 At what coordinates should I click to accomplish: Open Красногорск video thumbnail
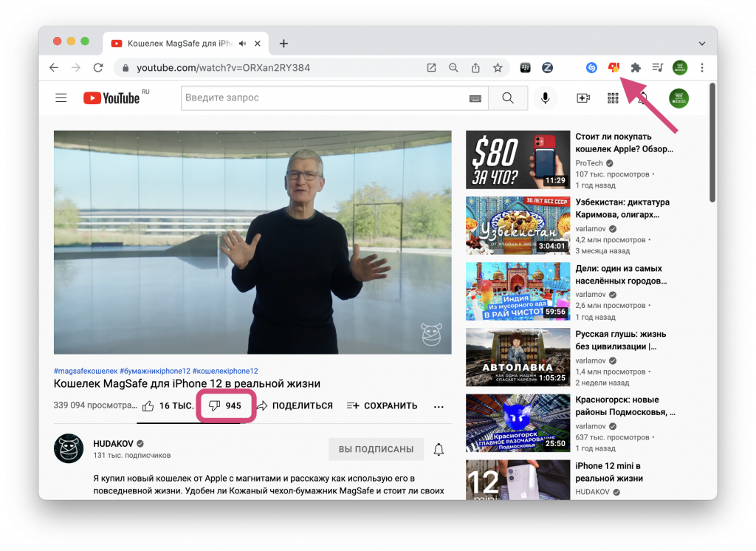point(518,422)
